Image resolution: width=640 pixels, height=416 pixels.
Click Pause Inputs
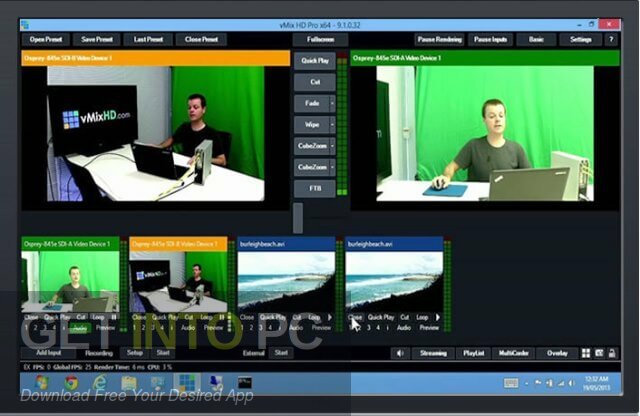(490, 40)
